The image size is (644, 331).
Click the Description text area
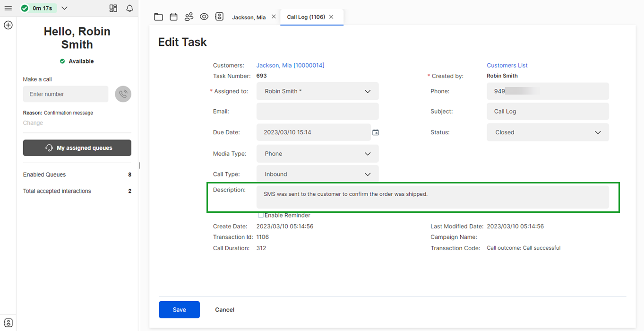coord(433,197)
